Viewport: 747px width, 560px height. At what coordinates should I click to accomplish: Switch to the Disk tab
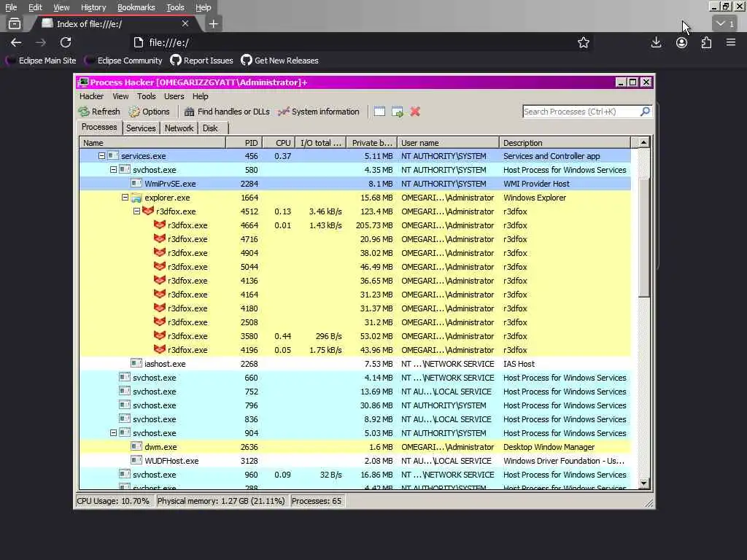pyautogui.click(x=210, y=128)
